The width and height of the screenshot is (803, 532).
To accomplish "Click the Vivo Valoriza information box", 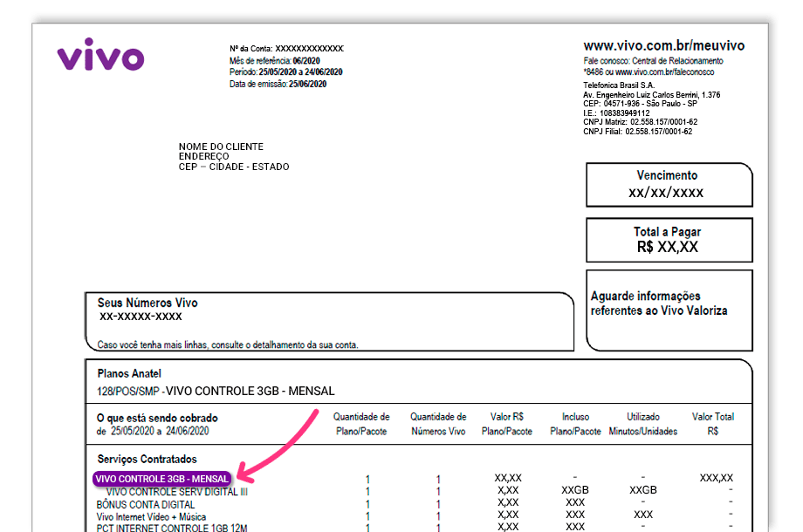I will [x=669, y=310].
